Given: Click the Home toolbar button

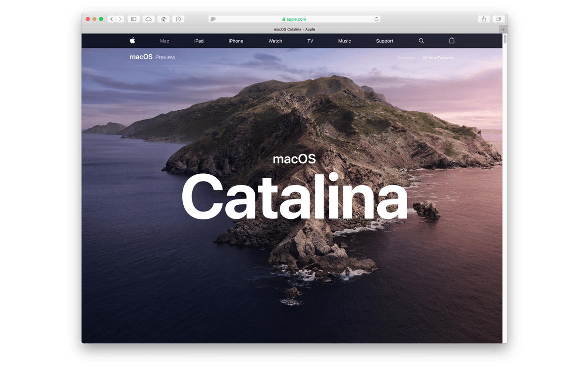Looking at the screenshot, I should pos(163,19).
